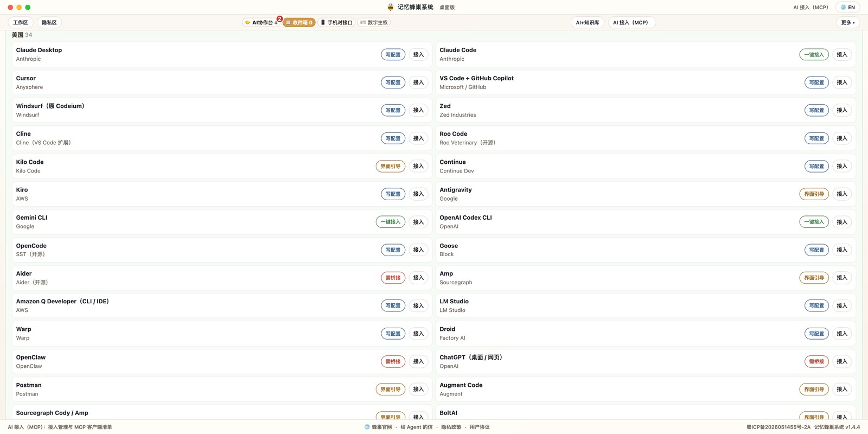Click 需桥接 for Aider
Viewport: 868px width, 434px height.
click(x=393, y=278)
